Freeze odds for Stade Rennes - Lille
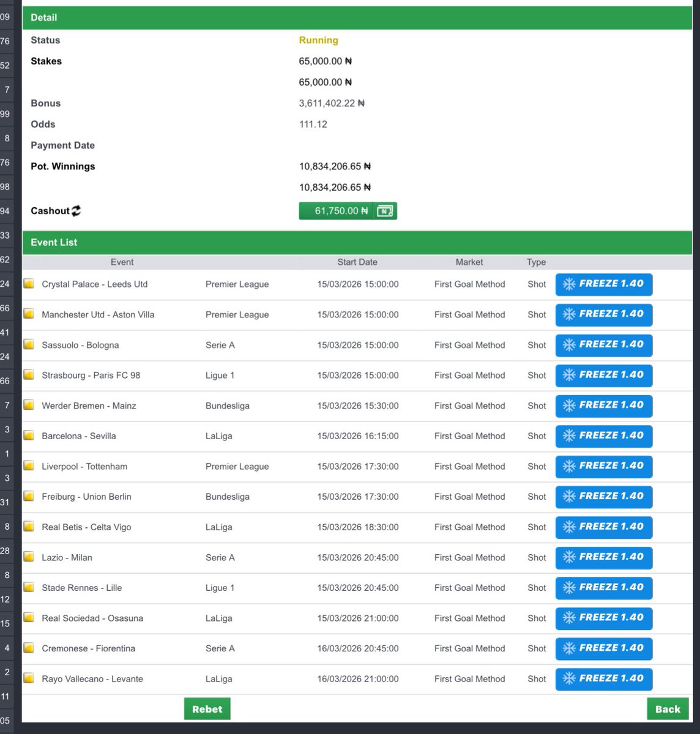The image size is (700, 734). 604,588
